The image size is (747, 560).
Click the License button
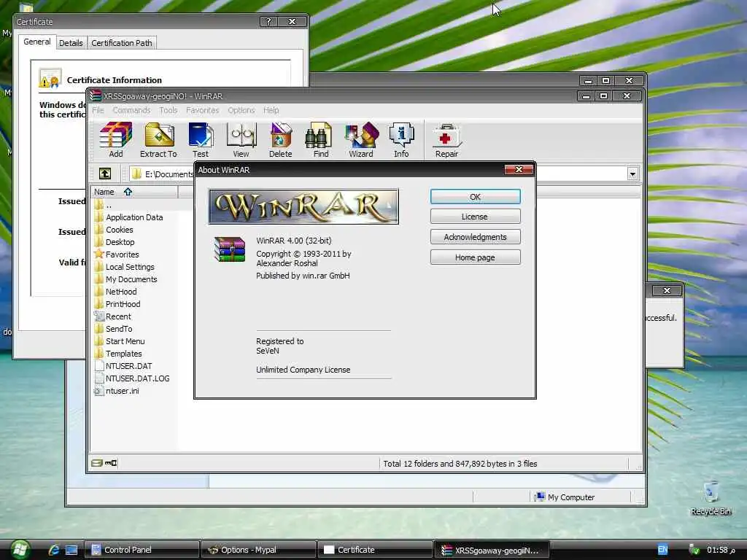[x=475, y=217]
